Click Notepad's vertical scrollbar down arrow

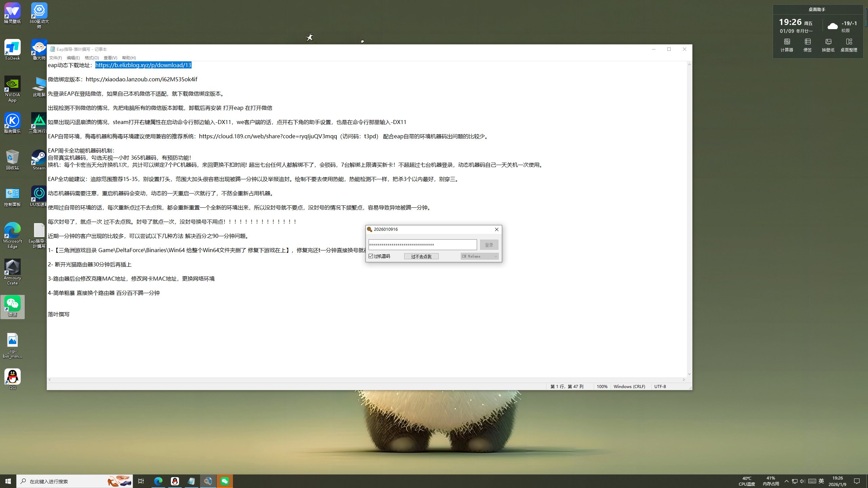pyautogui.click(x=689, y=374)
